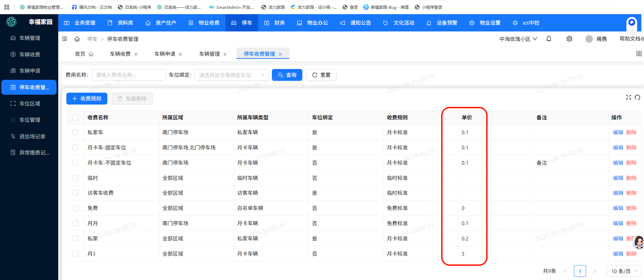Go to home via breadcrumb house icon
Screen dimensions: 644x280
tap(77, 39)
